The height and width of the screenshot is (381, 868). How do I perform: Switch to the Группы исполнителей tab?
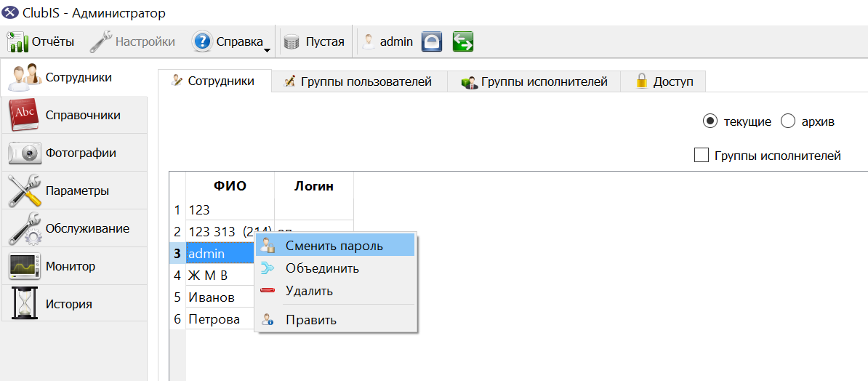coord(534,82)
